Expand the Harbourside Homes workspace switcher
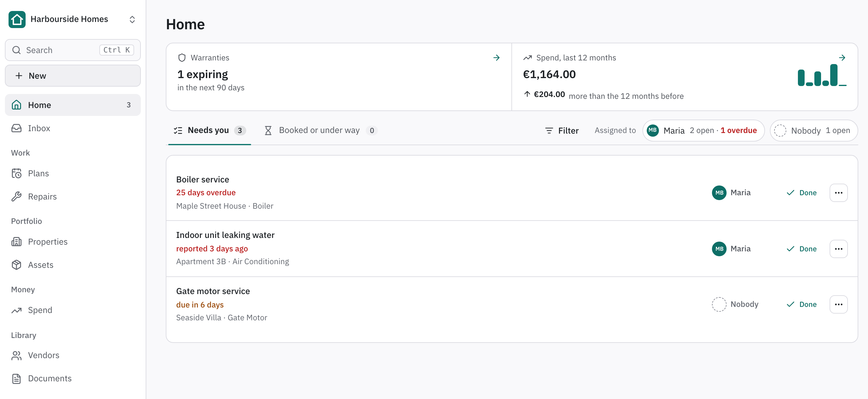868x399 pixels. pos(132,19)
